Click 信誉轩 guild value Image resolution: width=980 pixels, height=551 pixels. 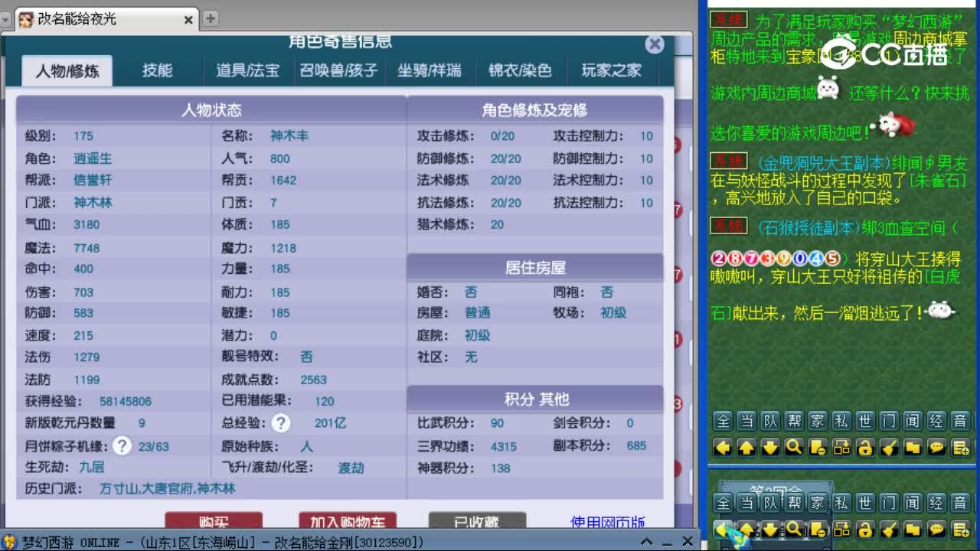point(93,181)
